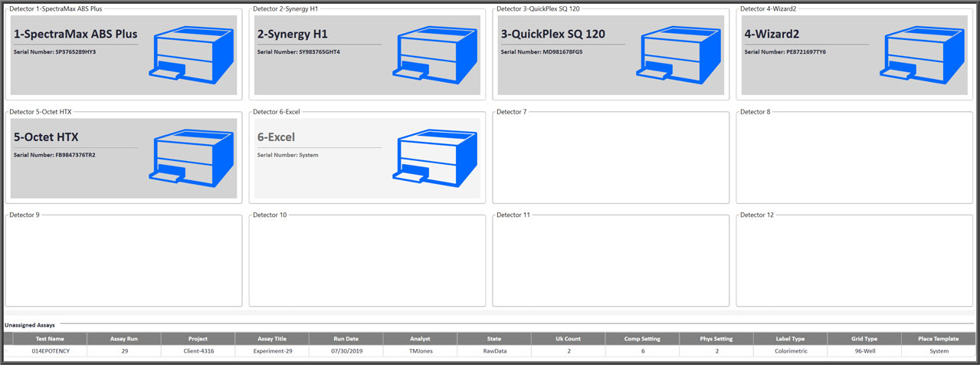The height and width of the screenshot is (365, 980).
Task: Click the empty Detector 7 slot
Action: [x=611, y=158]
